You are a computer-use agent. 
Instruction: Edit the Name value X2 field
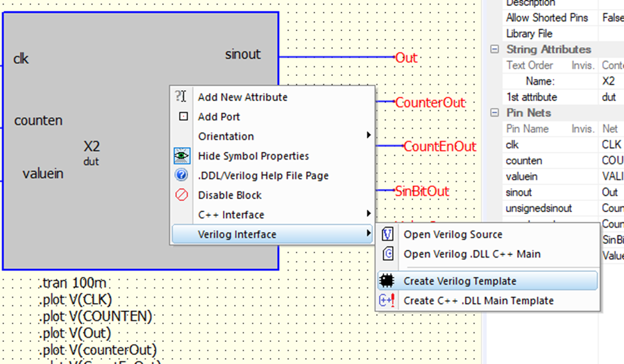[611, 81]
